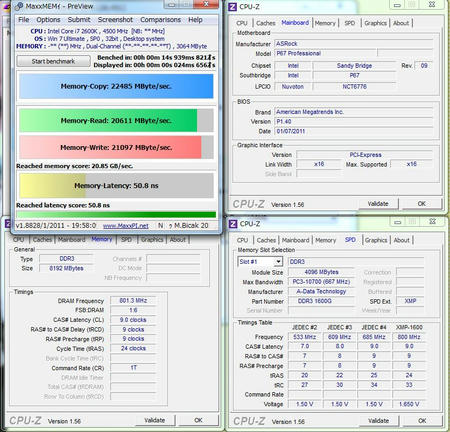Screen dimensions: 450x432
Task: Open the Comparisons menu in MaxxMEM
Action: 160,20
